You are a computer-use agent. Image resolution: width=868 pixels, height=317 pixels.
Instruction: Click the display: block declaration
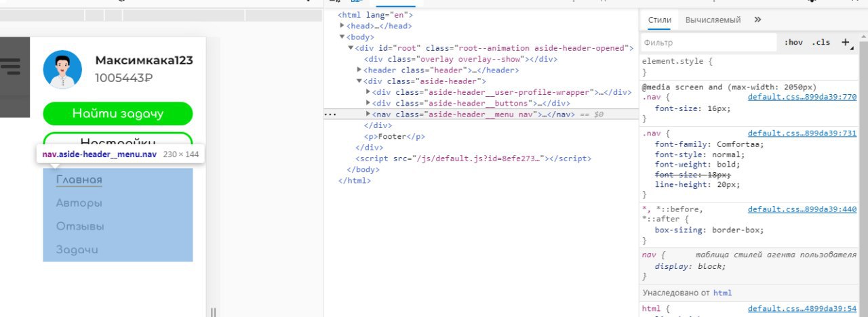pyautogui.click(x=690, y=266)
